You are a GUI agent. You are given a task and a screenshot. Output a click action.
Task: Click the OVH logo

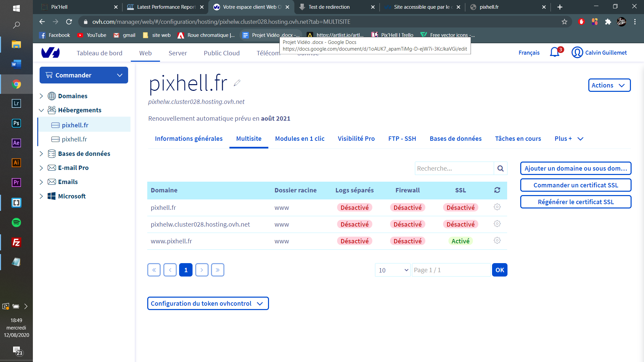(x=50, y=53)
